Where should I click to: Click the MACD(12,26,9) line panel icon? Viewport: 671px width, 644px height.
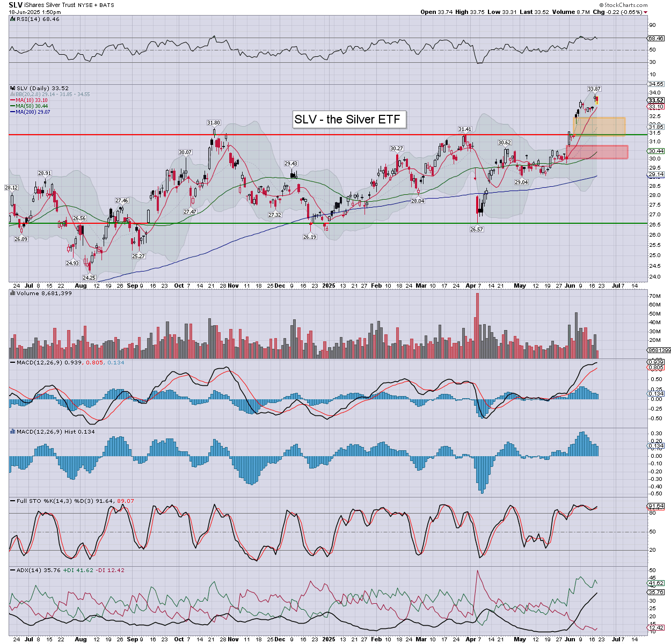(x=13, y=363)
